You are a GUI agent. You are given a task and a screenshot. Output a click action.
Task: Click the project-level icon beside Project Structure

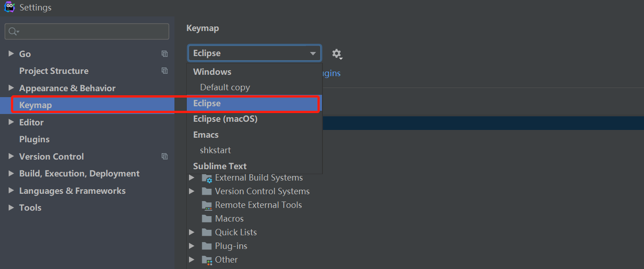tap(165, 71)
